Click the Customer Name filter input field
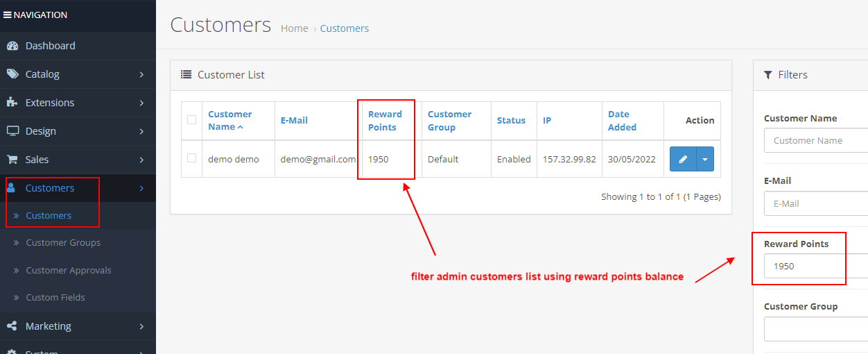The width and height of the screenshot is (868, 354). tap(815, 140)
